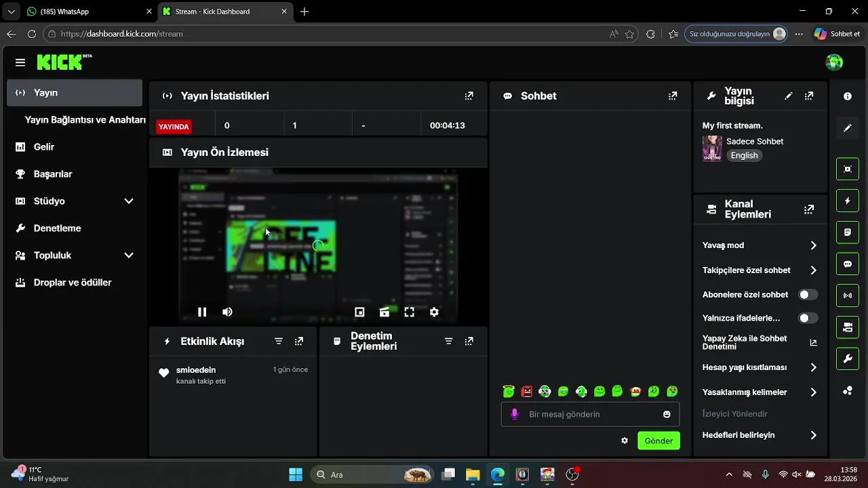
Task: Toggle moderation actions note widget in right rail
Action: 848,232
